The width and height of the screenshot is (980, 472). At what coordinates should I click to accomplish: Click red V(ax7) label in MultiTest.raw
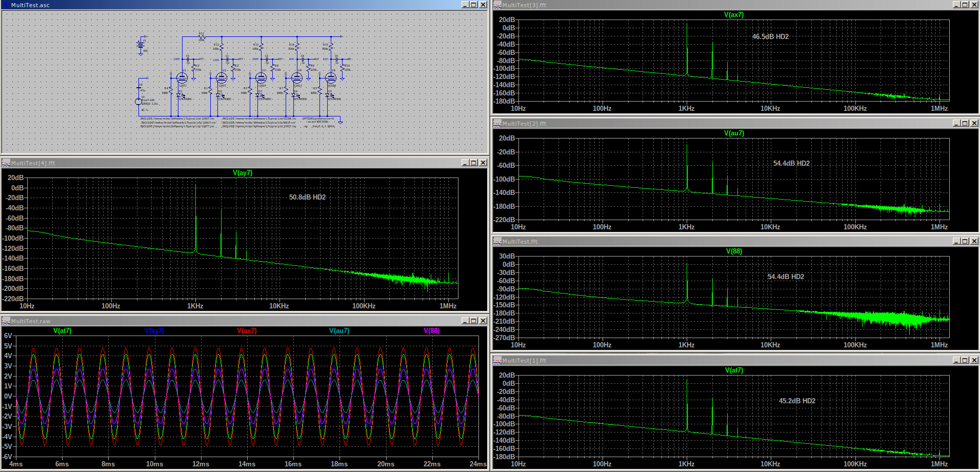[x=247, y=331]
